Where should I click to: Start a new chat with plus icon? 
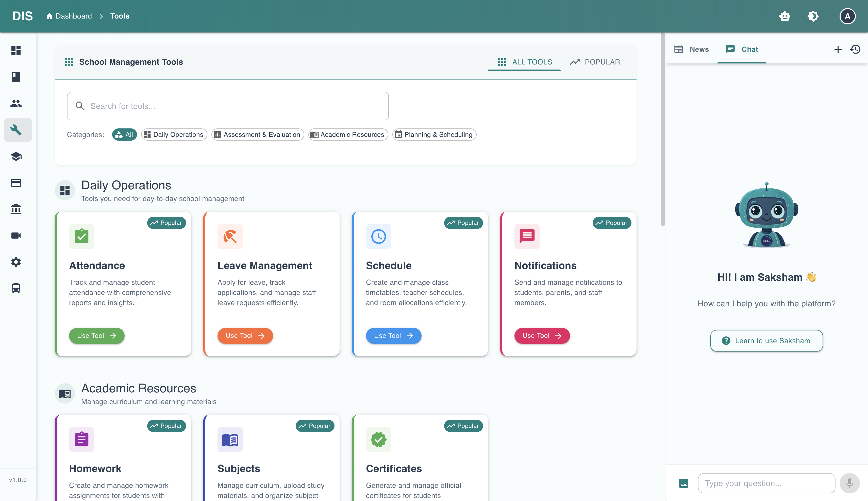(x=838, y=49)
